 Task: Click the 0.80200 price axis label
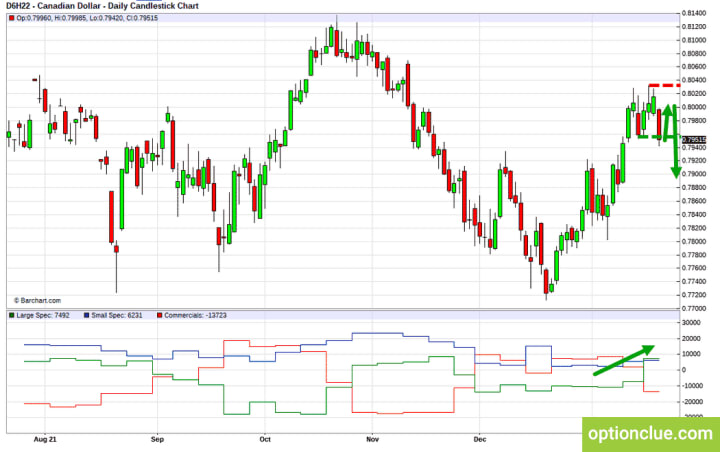coord(694,93)
